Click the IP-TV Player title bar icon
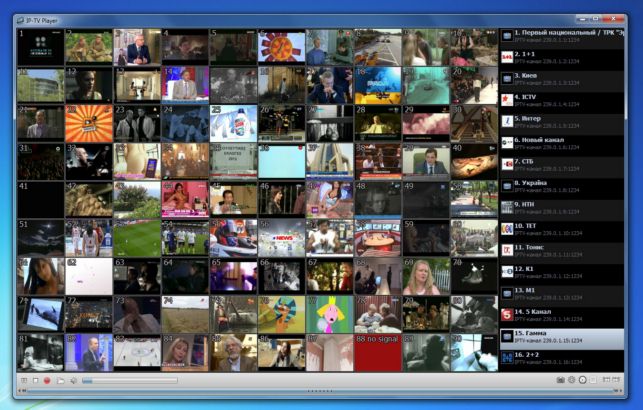This screenshot has height=410, width=643. point(21,20)
